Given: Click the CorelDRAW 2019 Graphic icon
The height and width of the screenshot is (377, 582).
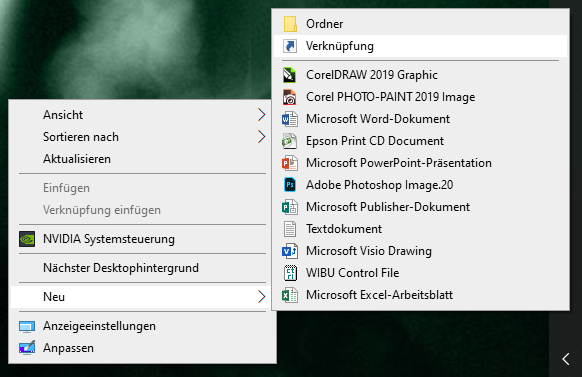Looking at the screenshot, I should click(x=290, y=75).
